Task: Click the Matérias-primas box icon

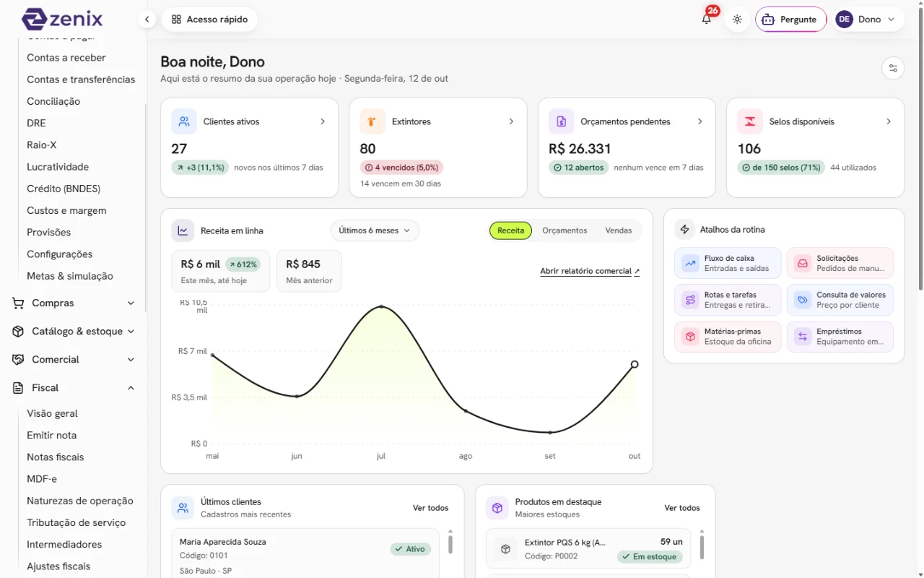Action: coord(691,337)
